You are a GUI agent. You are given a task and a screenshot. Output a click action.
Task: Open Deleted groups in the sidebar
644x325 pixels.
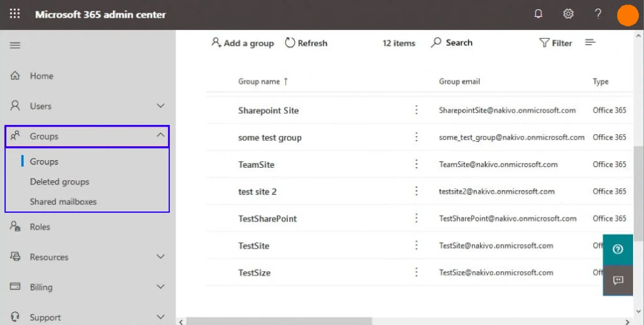tap(59, 182)
